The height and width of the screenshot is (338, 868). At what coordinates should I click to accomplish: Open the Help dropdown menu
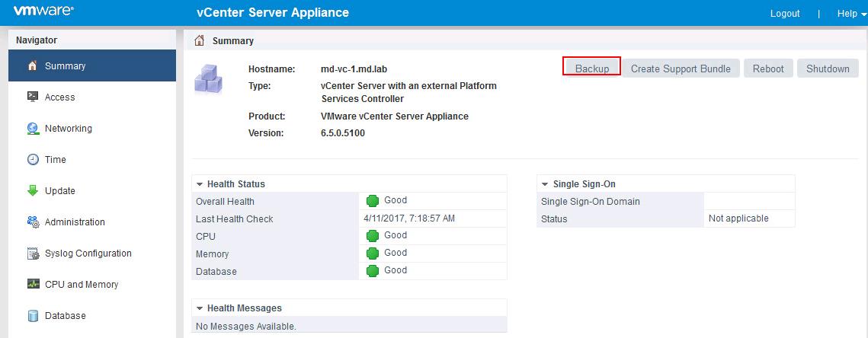tap(851, 14)
